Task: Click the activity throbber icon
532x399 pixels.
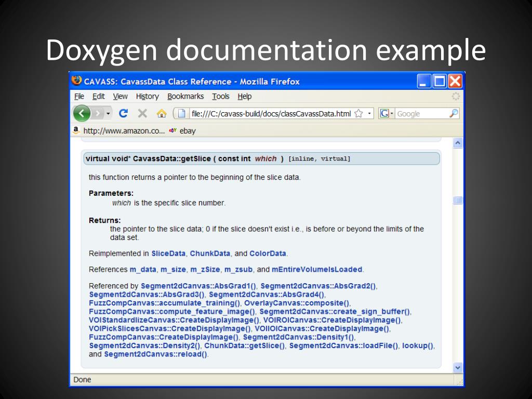Action: 455,96
